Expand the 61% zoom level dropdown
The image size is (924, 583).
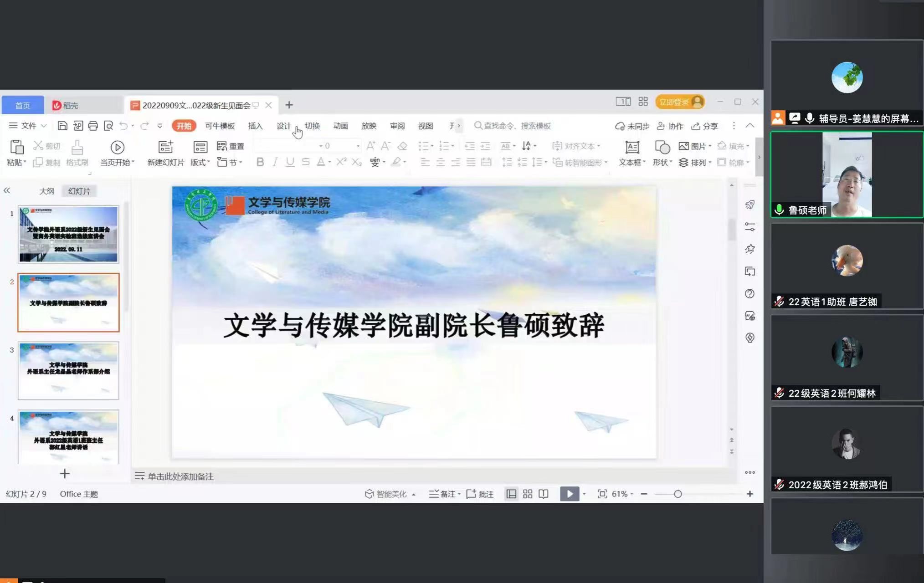coord(622,494)
